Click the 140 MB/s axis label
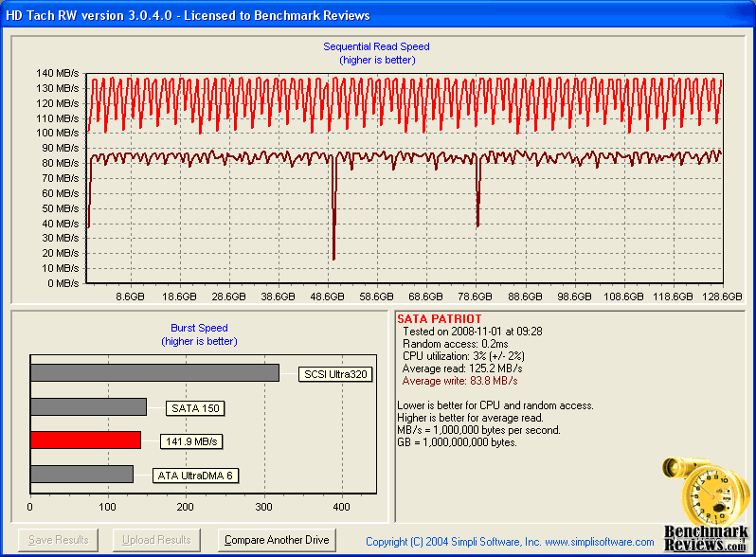This screenshot has width=756, height=557. click(x=58, y=73)
